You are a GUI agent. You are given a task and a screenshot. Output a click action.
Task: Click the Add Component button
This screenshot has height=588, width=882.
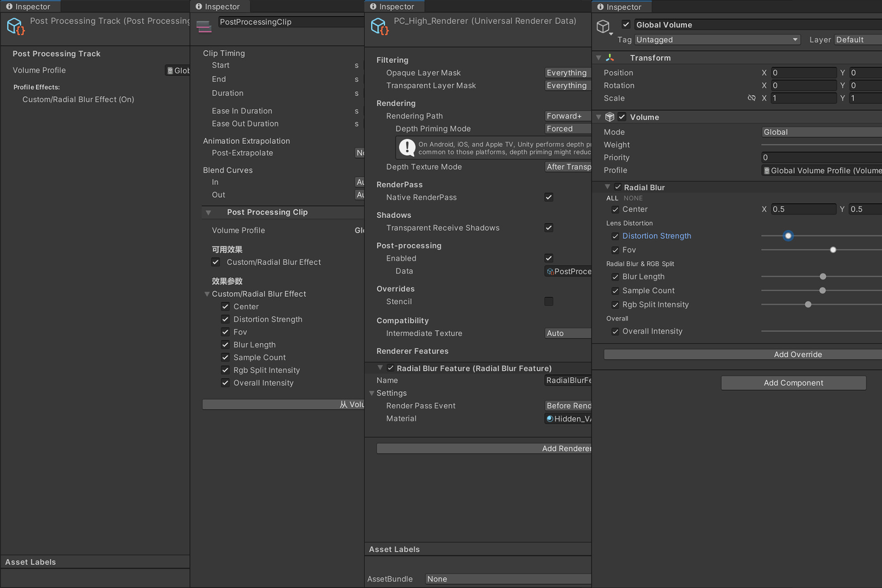point(793,383)
